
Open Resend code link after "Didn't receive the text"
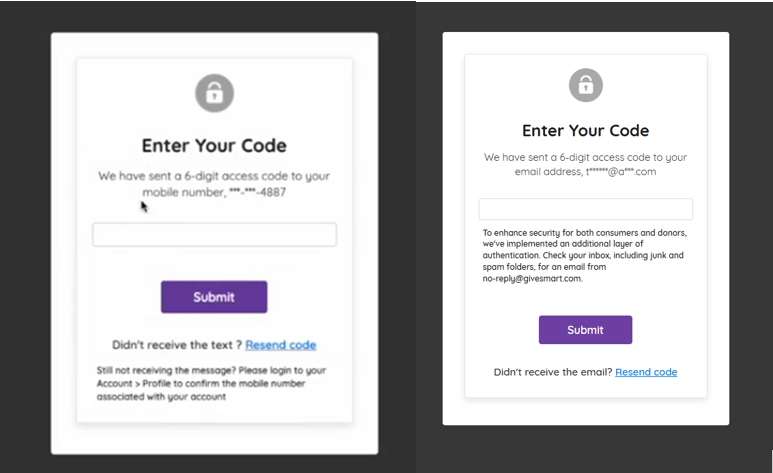pyautogui.click(x=280, y=345)
